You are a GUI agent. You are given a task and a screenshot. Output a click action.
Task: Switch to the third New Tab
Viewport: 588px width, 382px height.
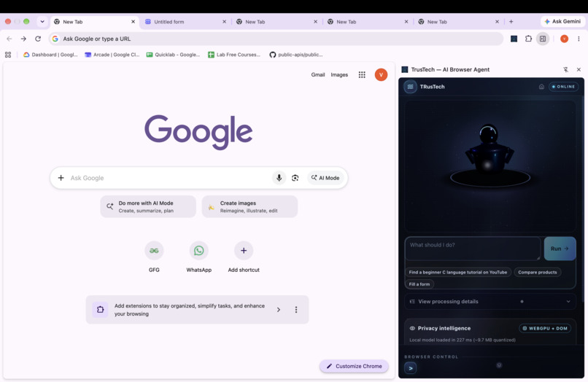(276, 22)
